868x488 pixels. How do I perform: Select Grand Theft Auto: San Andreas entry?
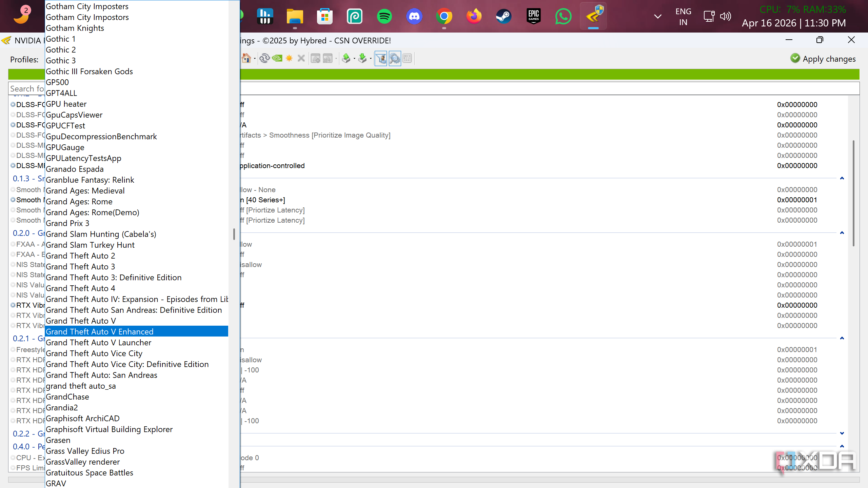137,375
